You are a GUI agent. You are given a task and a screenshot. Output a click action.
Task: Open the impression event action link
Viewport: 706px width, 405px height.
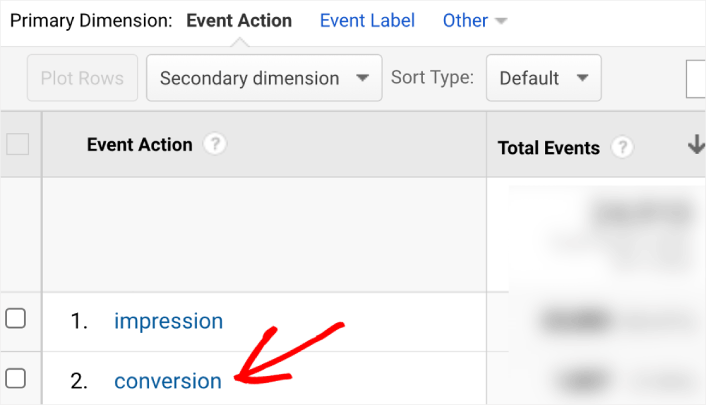[168, 321]
